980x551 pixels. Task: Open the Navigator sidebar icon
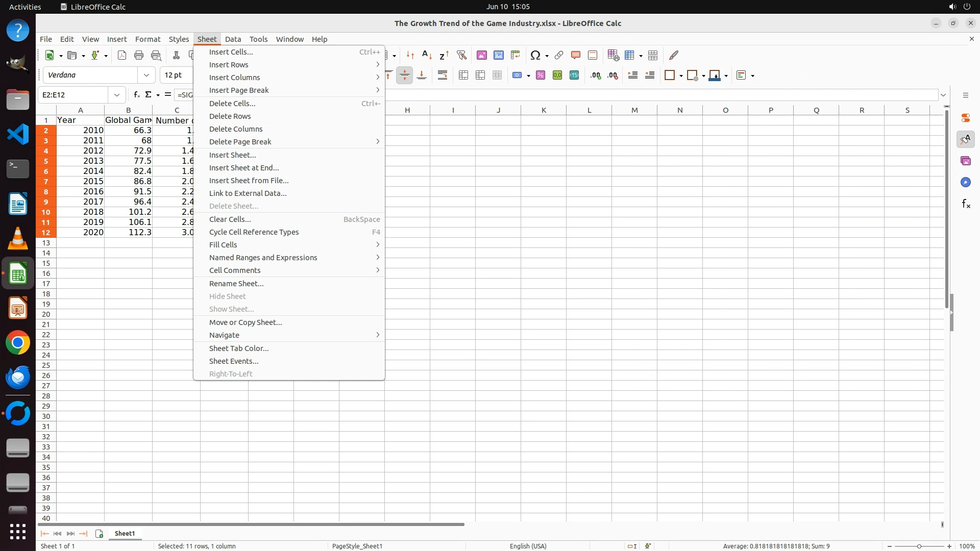coord(966,183)
